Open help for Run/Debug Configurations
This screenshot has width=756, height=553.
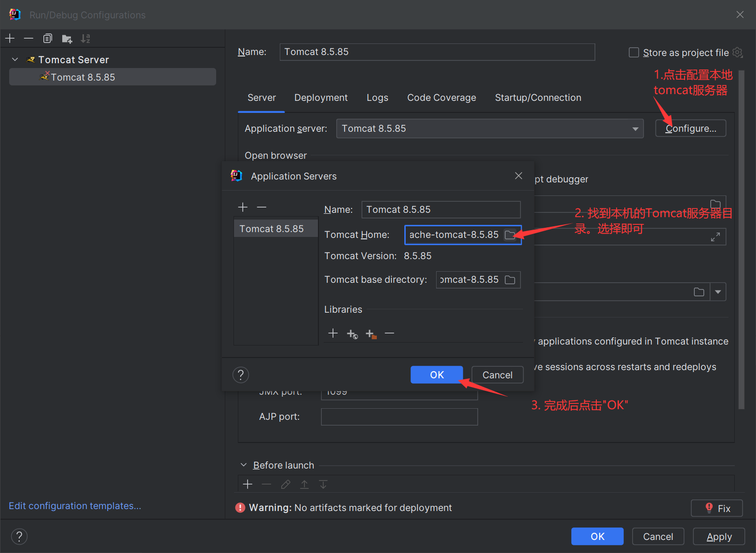pos(19,536)
